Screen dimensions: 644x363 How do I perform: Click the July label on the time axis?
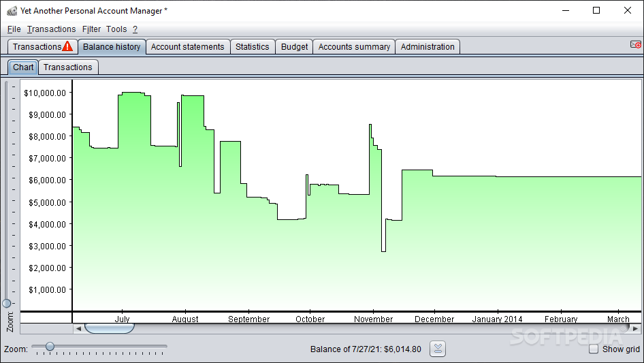click(x=122, y=319)
